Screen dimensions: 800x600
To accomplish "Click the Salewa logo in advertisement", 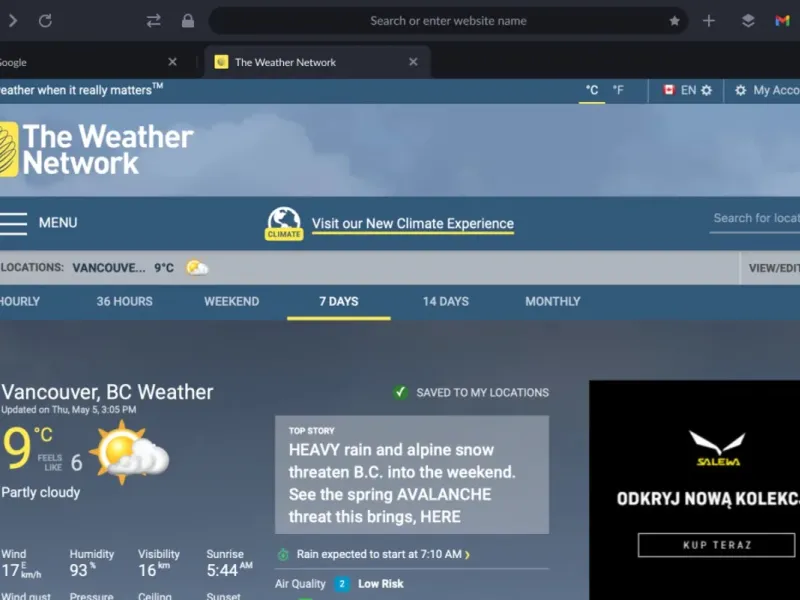I will point(718,448).
